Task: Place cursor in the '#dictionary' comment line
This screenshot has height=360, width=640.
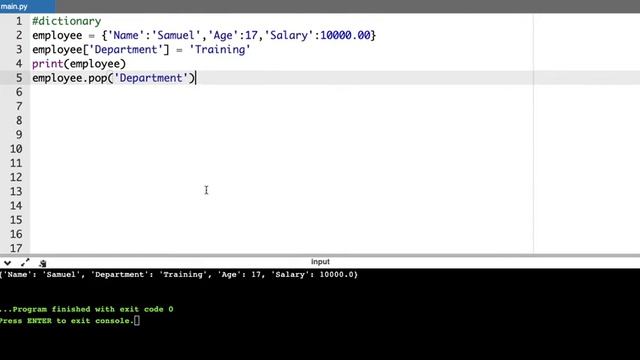Action: click(67, 21)
